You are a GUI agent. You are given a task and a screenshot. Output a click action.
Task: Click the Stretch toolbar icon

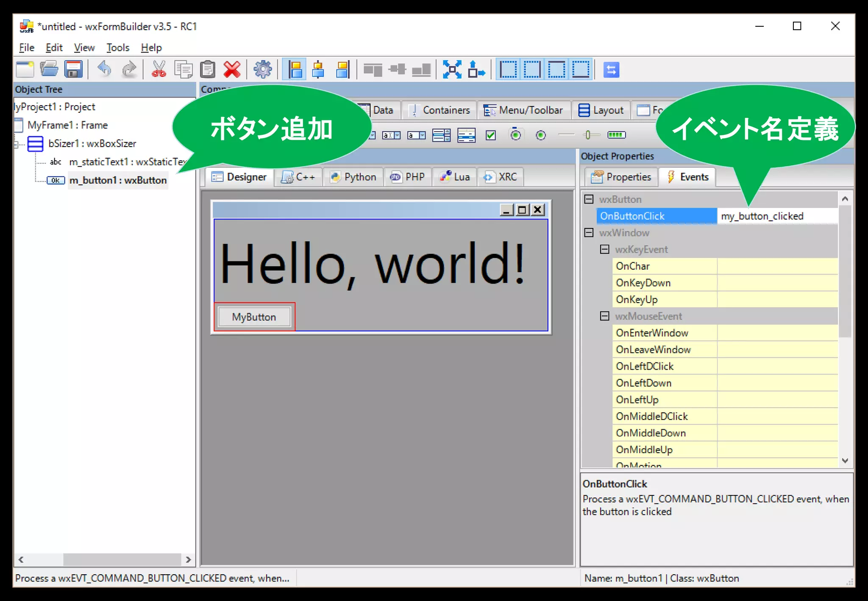click(x=476, y=70)
